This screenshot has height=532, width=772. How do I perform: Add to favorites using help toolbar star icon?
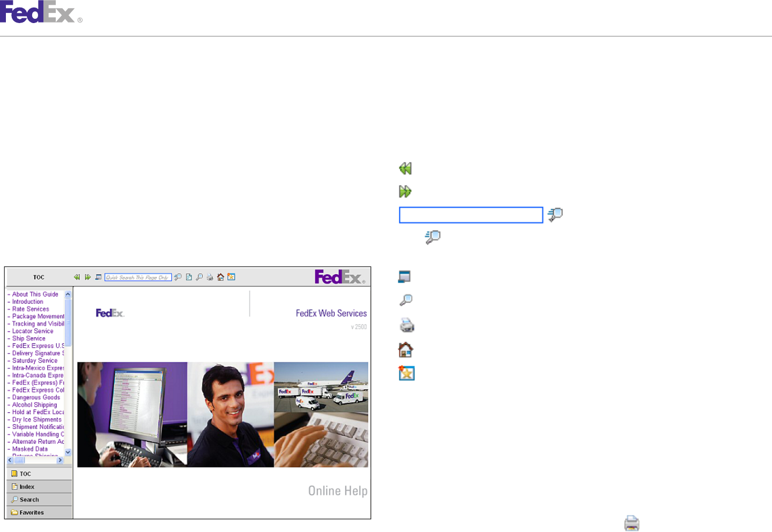pyautogui.click(x=231, y=277)
